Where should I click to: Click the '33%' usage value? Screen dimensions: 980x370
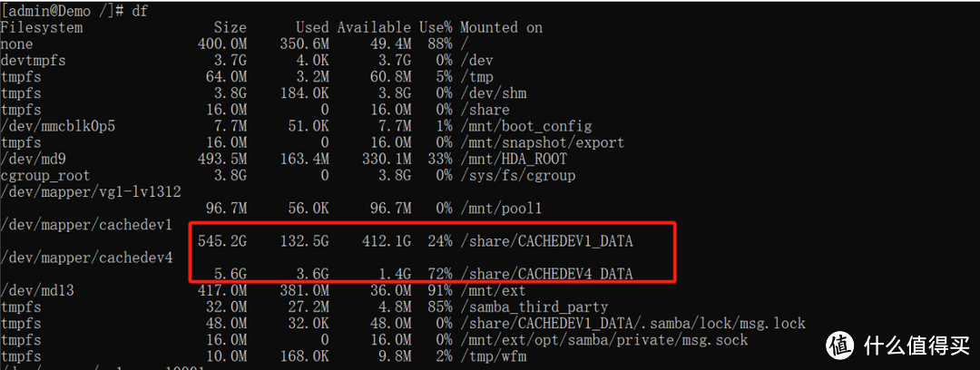point(440,159)
